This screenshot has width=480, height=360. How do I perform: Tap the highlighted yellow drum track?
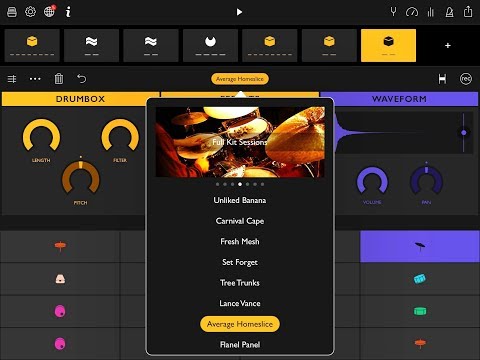[388, 45]
